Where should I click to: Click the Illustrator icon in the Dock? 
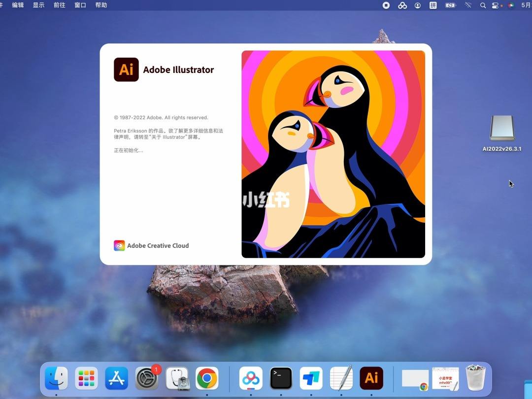point(371,378)
